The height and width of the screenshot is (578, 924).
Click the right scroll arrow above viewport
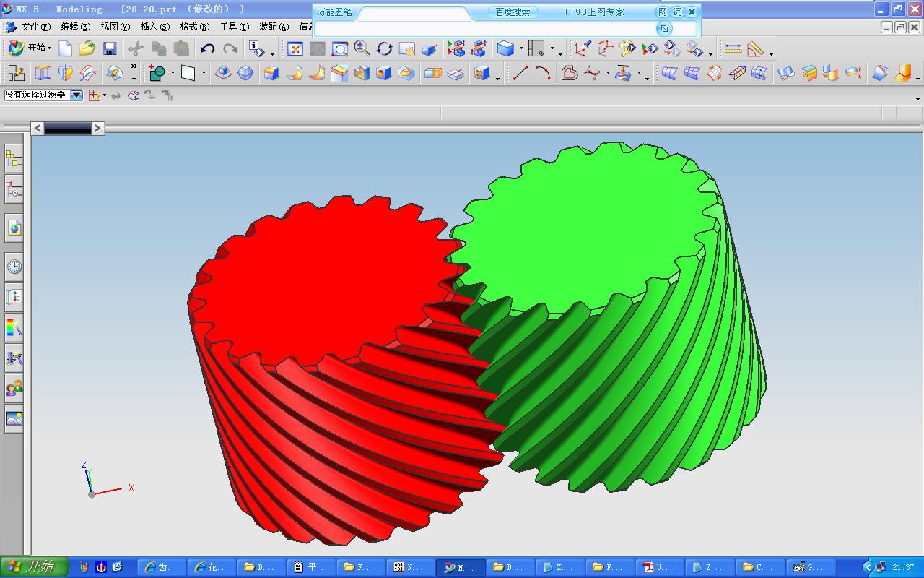coord(97,128)
